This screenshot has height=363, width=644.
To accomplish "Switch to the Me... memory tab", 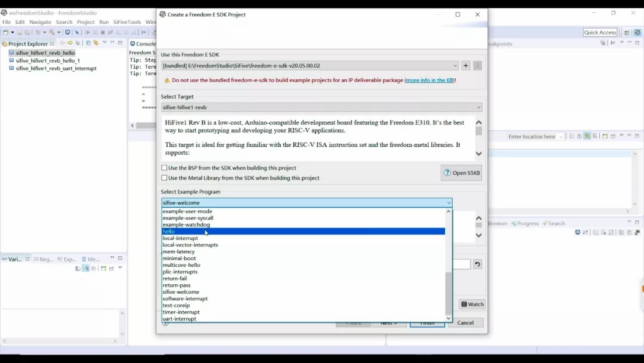I will coord(91,259).
